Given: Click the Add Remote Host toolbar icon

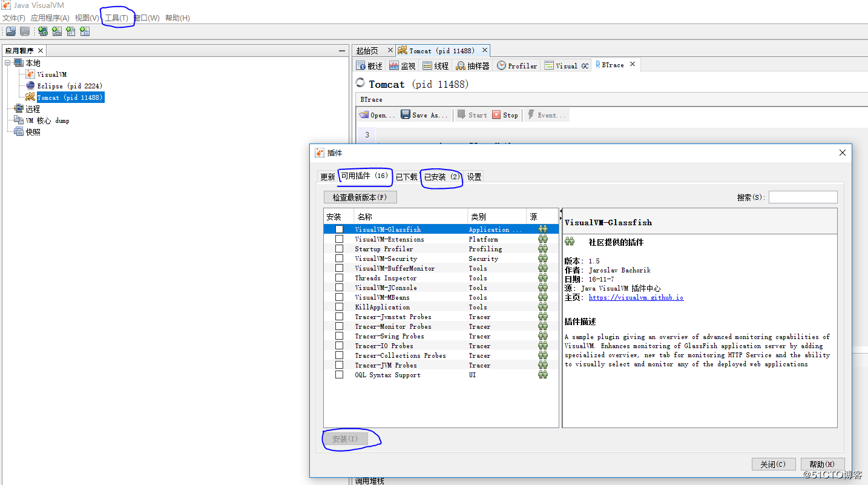Looking at the screenshot, I should 43,31.
